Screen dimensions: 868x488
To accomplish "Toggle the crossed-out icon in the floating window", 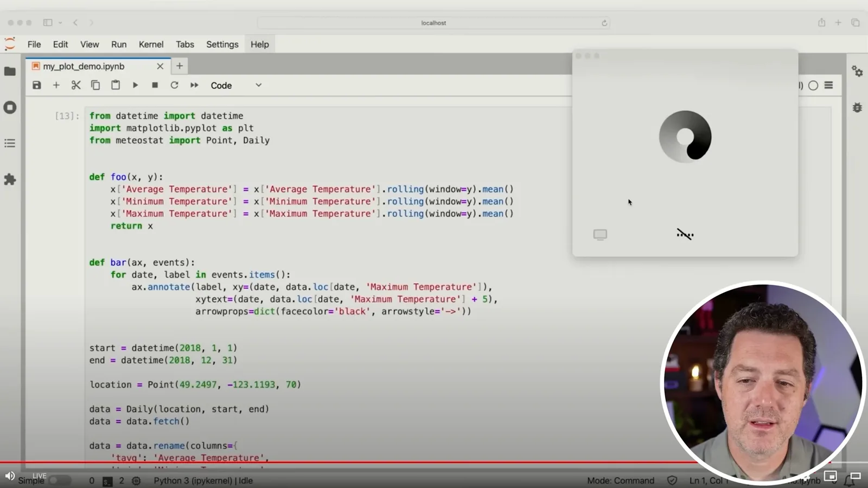I will tap(685, 234).
